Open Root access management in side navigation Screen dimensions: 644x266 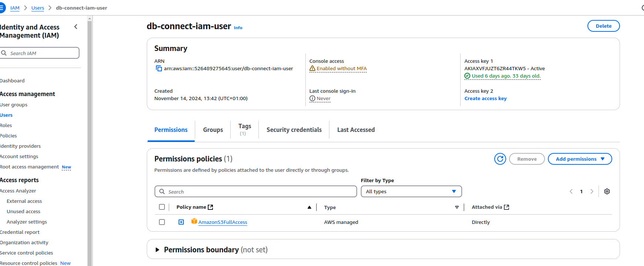tap(30, 167)
